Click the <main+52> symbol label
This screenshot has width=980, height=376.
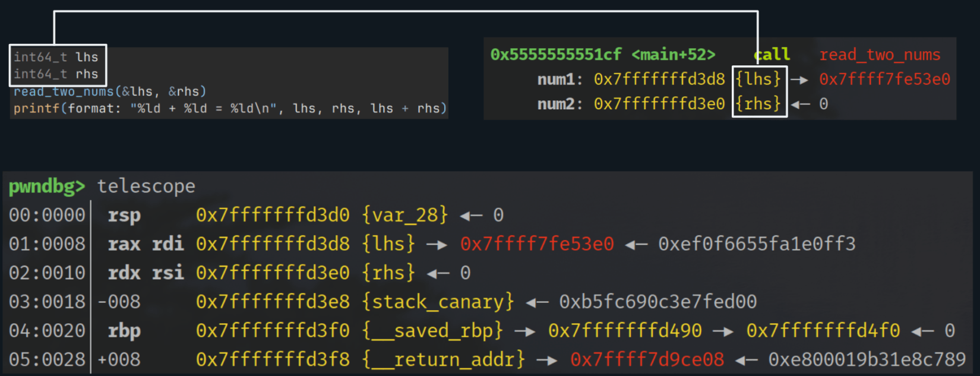click(674, 55)
